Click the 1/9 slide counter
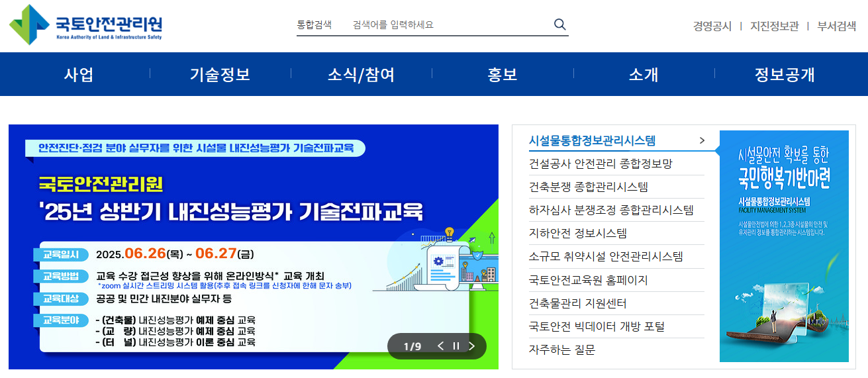The height and width of the screenshot is (378, 868). 412,346
